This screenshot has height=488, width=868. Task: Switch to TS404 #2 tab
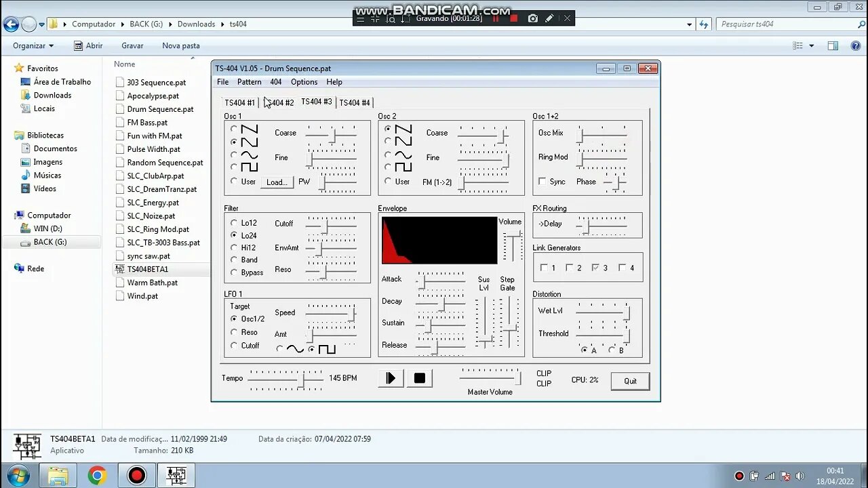point(279,103)
